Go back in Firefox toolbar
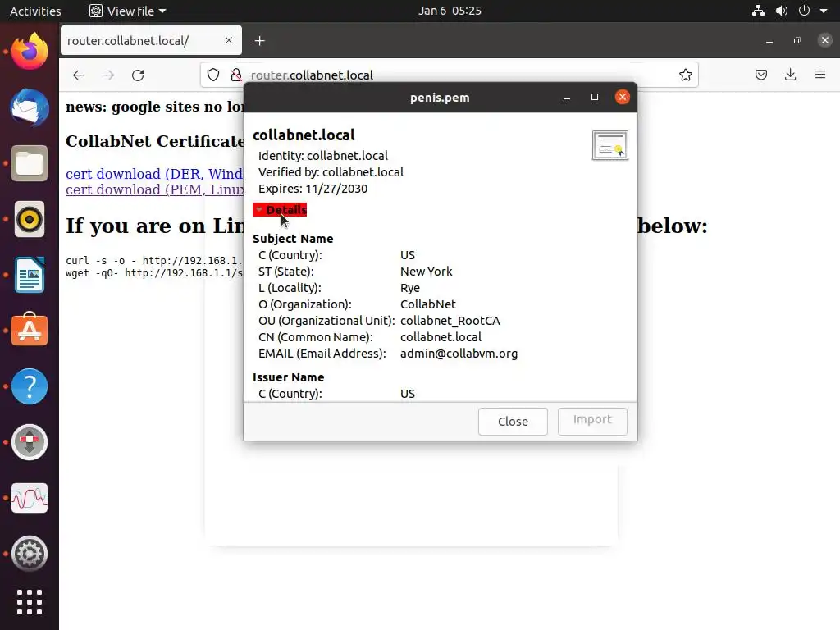Viewport: 840px width, 630px height. tap(79, 75)
